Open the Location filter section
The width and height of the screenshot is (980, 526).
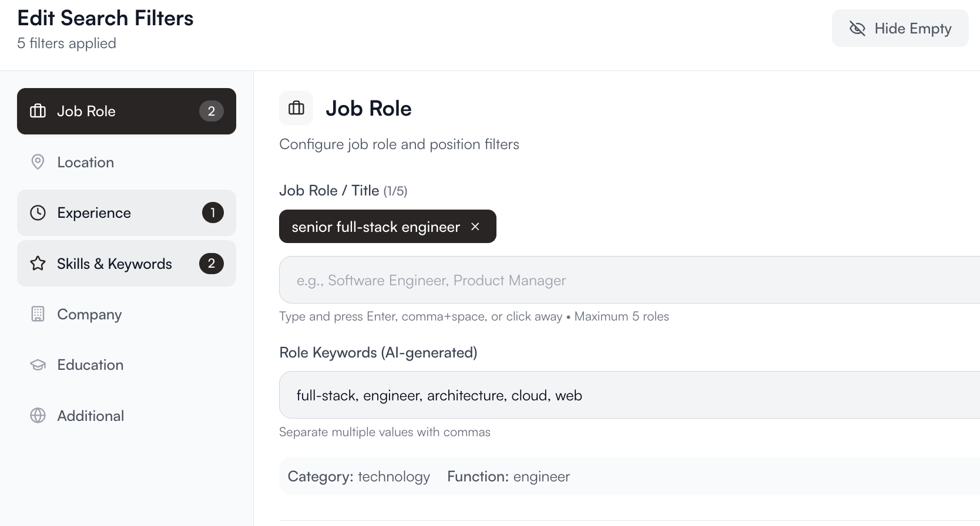click(86, 162)
